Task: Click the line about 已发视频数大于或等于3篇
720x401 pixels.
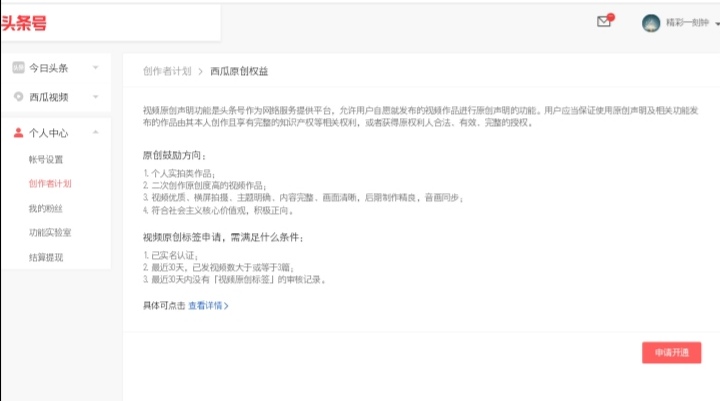Action: click(x=219, y=267)
